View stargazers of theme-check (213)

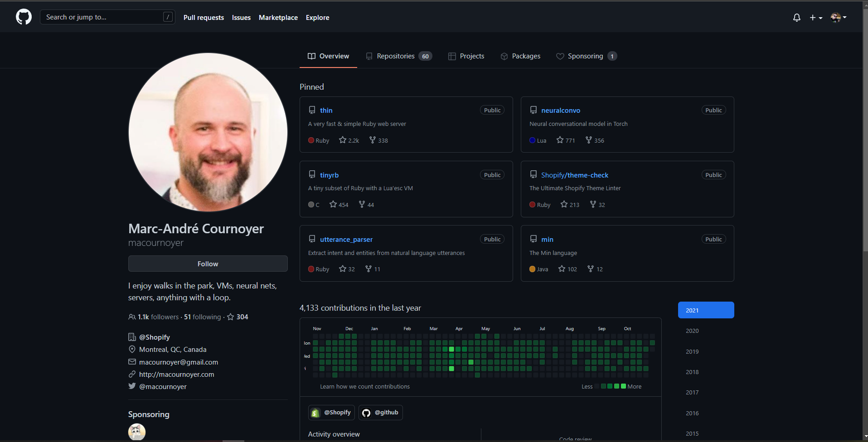tap(570, 205)
